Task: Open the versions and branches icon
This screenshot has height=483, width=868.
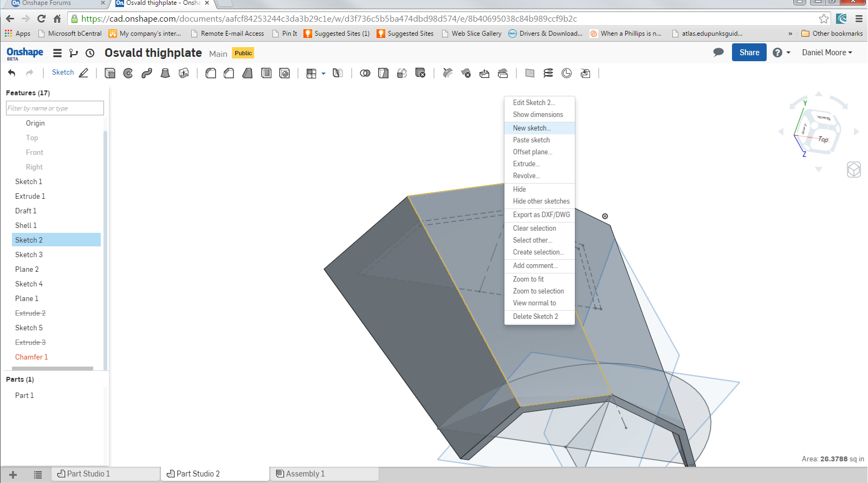Action: 74,53
